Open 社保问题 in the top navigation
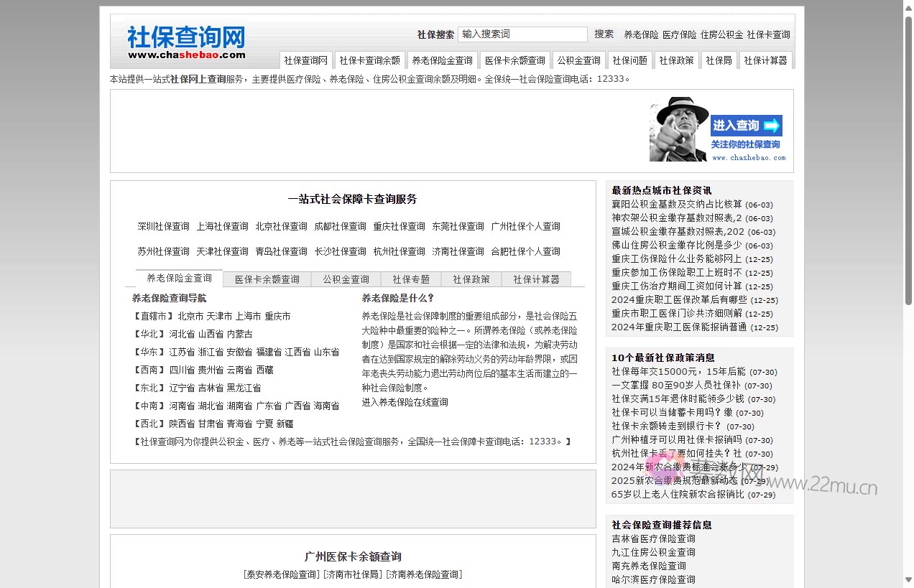Image resolution: width=914 pixels, height=588 pixels. tap(630, 60)
